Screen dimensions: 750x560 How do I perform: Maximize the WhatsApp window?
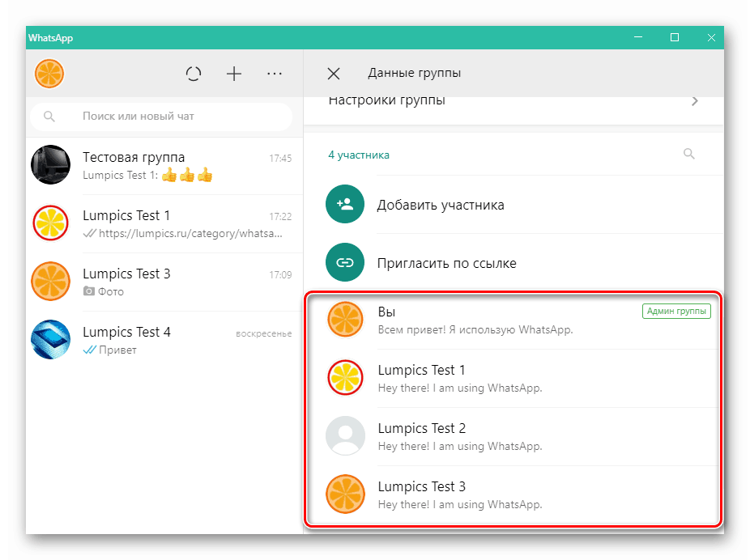click(675, 37)
